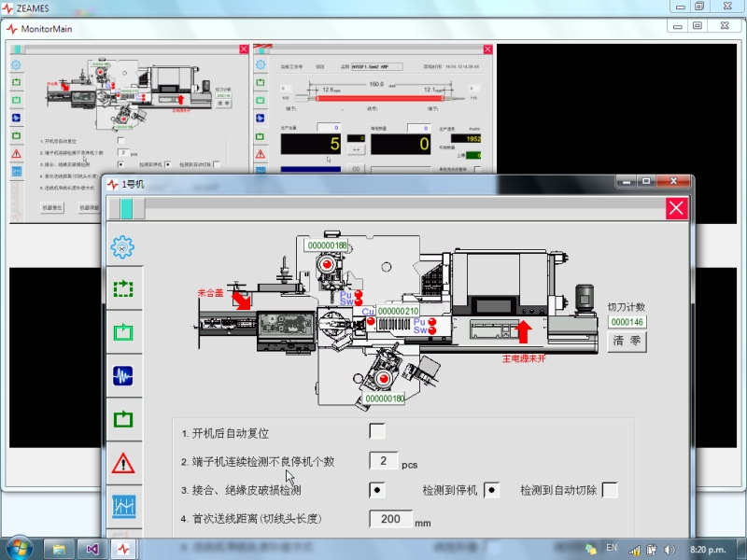Enable 开机后自动复位 checkbox
The image size is (747, 560).
pyautogui.click(x=377, y=431)
